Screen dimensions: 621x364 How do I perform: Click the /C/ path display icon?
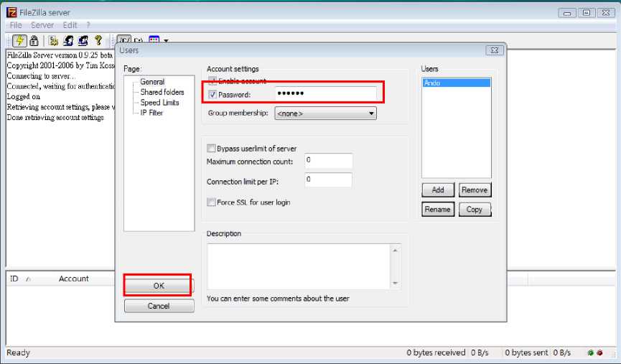pyautogui.click(x=123, y=42)
